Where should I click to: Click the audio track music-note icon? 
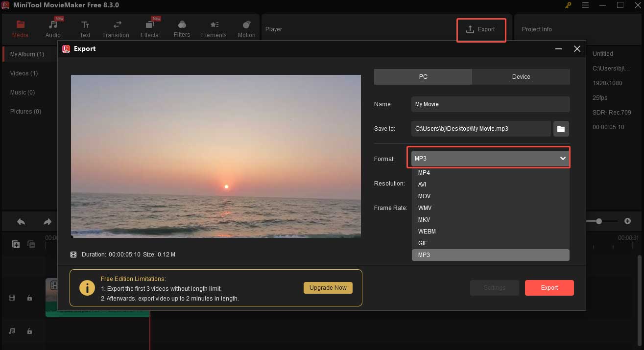click(12, 331)
